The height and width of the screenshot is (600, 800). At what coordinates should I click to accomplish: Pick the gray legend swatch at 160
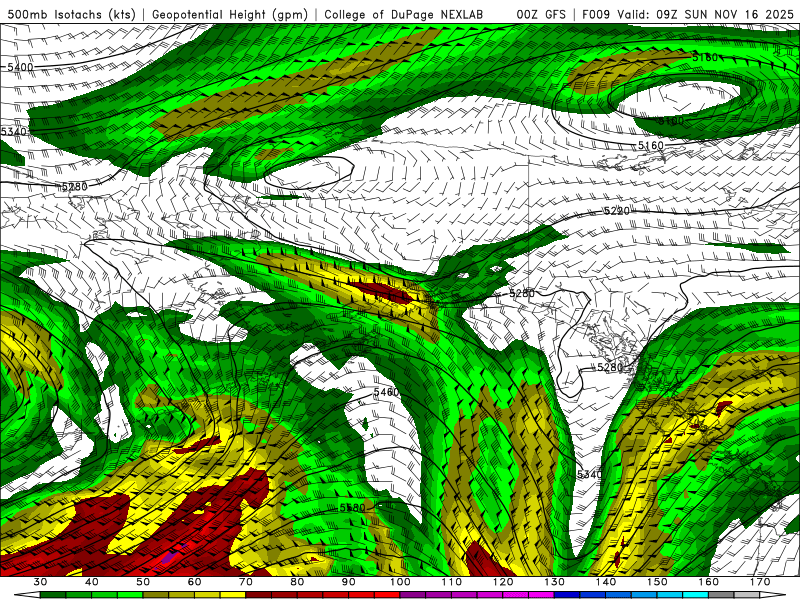pyautogui.click(x=721, y=595)
